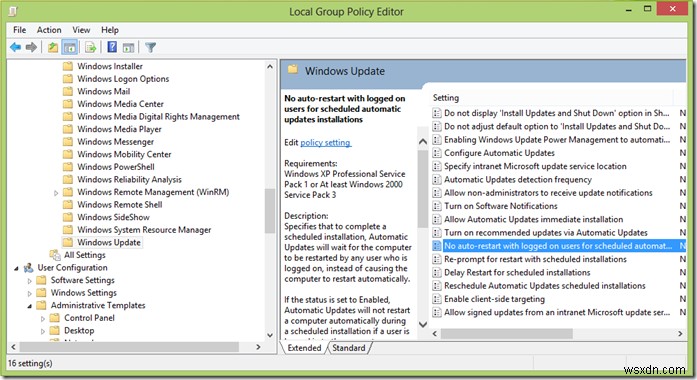This screenshot has width=697, height=380.
Task: Click the Export List toolbar icon
Action: coord(91,47)
